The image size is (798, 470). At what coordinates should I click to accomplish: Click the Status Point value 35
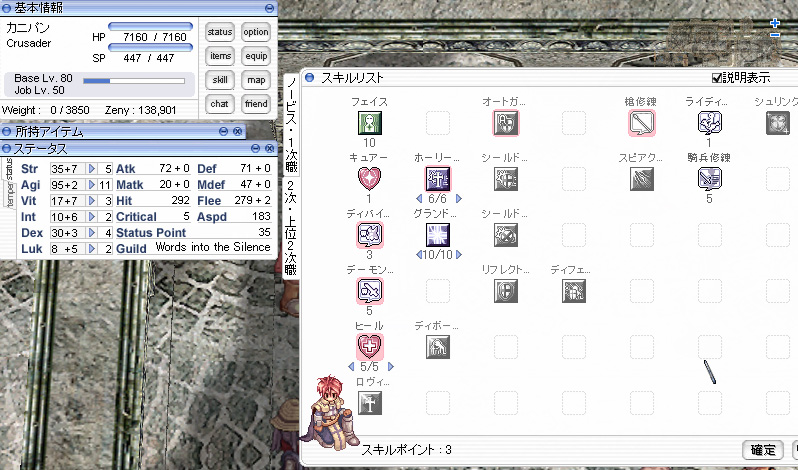(x=265, y=232)
